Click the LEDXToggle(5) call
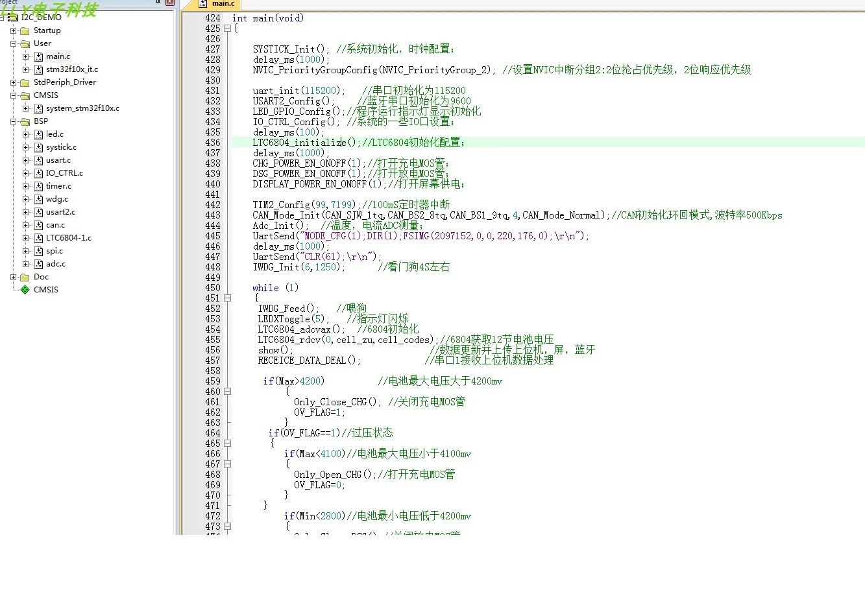865x616 pixels. 293,319
